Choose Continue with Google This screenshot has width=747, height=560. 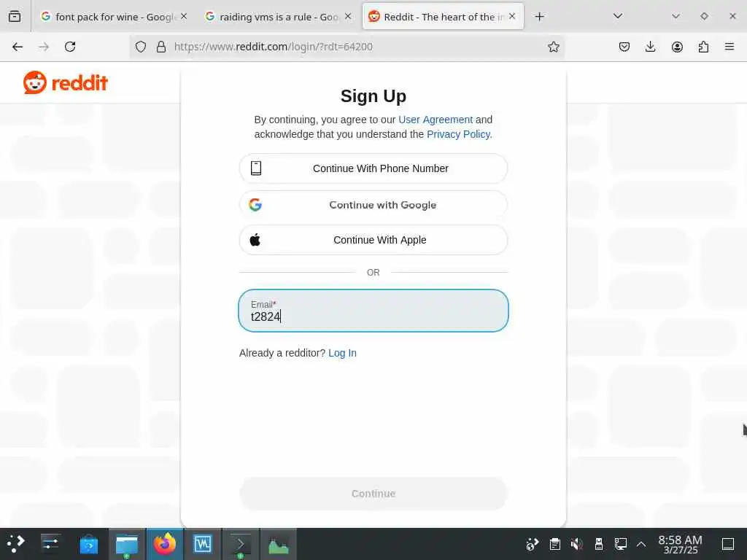click(373, 205)
